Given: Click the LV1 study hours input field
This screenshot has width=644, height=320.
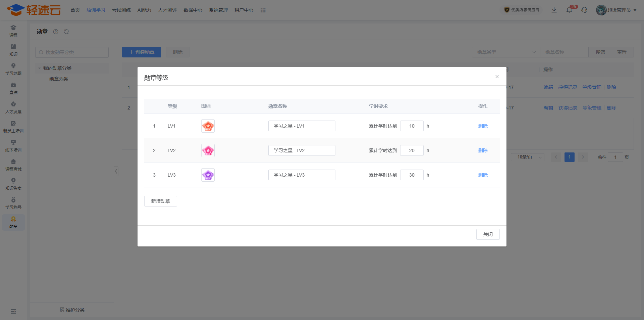Looking at the screenshot, I should [412, 126].
